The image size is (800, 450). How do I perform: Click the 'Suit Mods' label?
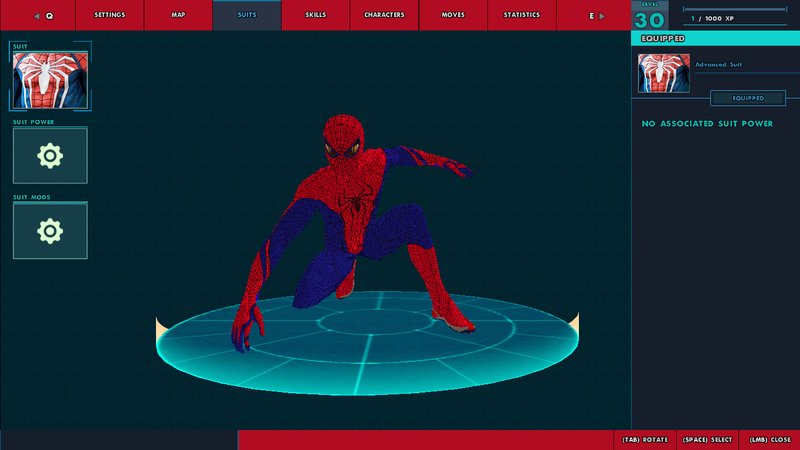tap(32, 197)
